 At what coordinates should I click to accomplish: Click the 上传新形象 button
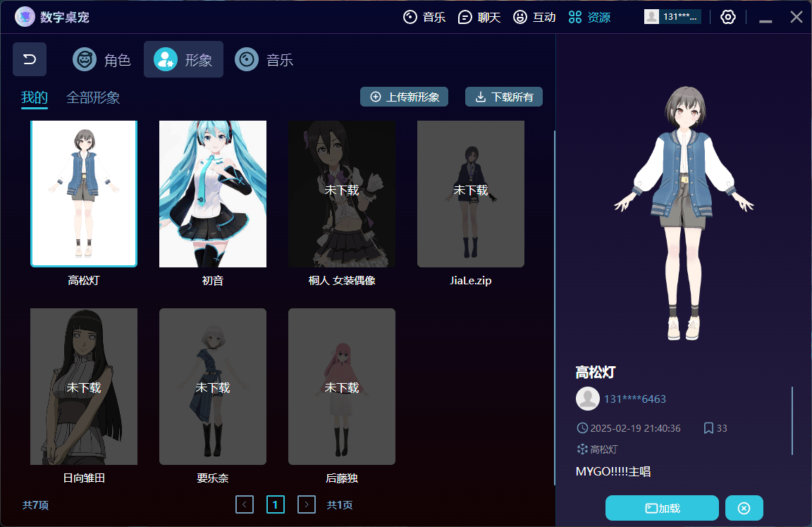404,97
